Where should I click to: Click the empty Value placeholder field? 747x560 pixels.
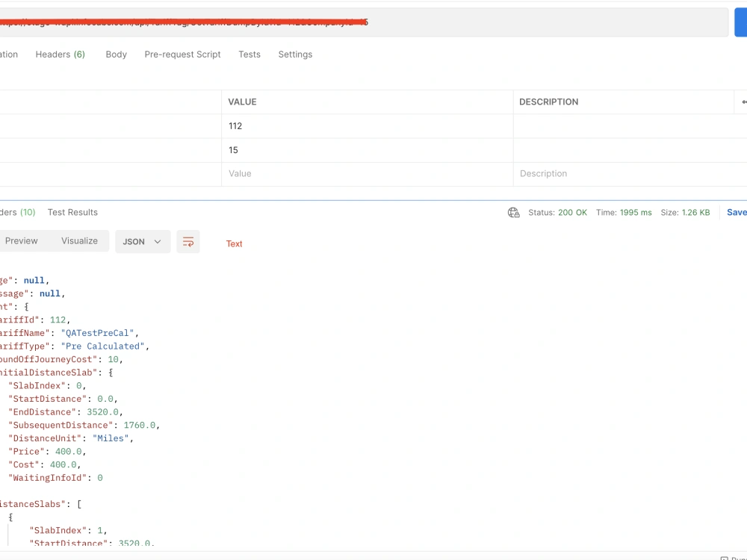point(368,174)
